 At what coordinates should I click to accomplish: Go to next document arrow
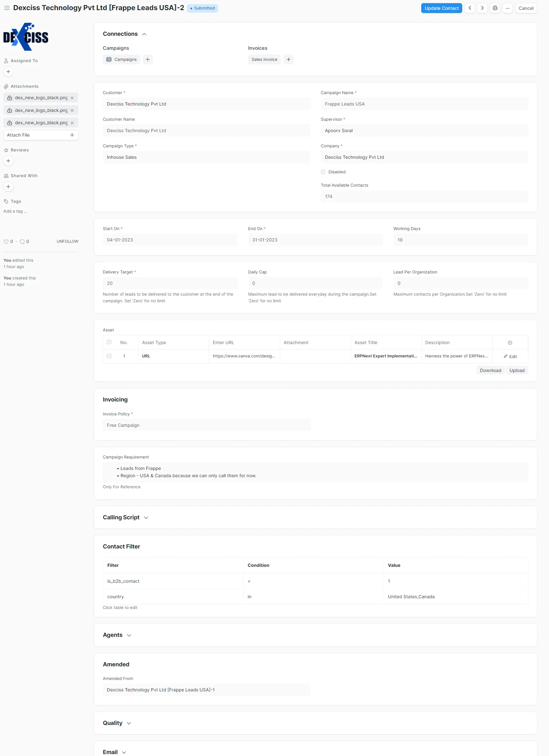click(482, 8)
